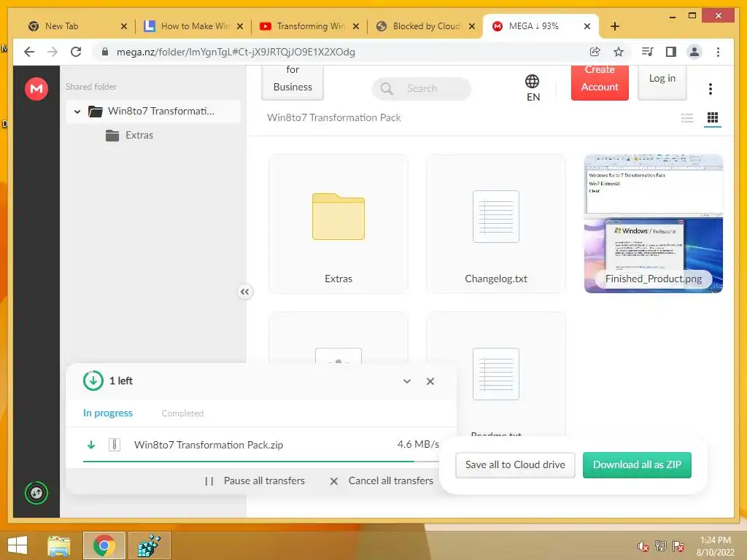Go back in Chrome
This screenshot has width=747, height=560.
click(x=29, y=52)
